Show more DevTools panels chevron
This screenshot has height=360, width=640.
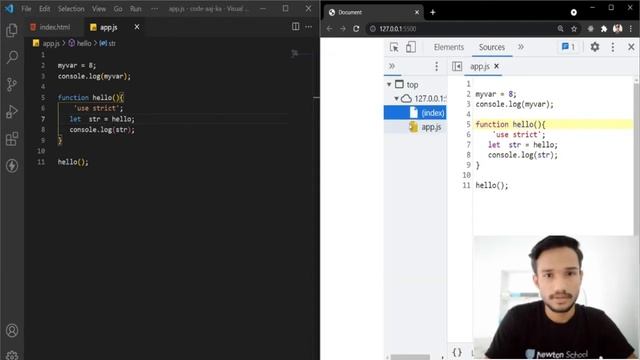521,47
